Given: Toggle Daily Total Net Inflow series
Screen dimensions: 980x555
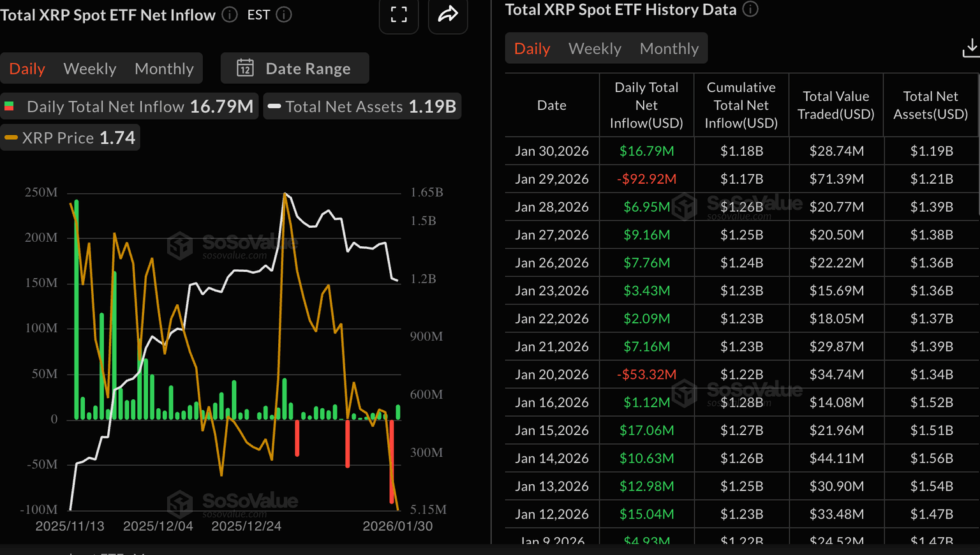Looking at the screenshot, I should pyautogui.click(x=129, y=107).
